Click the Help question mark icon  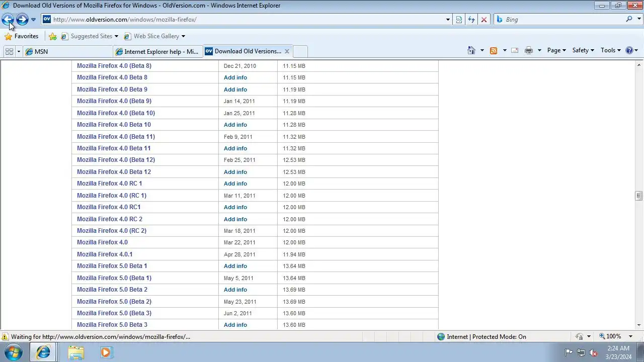tap(629, 50)
